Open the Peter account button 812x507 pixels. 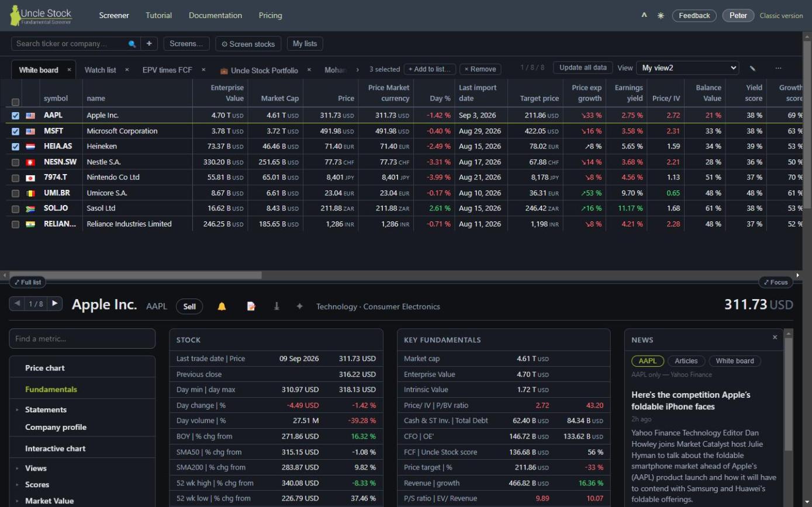[x=738, y=16]
